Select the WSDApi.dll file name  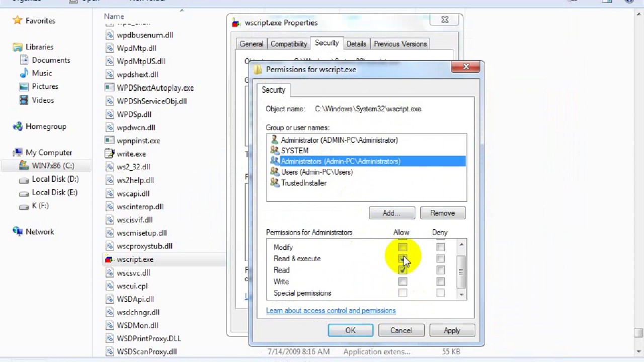(x=135, y=299)
